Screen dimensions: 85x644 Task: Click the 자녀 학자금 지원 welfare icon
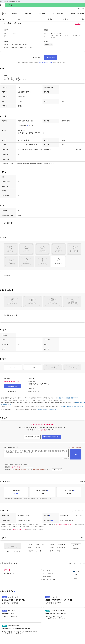tap(74, 249)
